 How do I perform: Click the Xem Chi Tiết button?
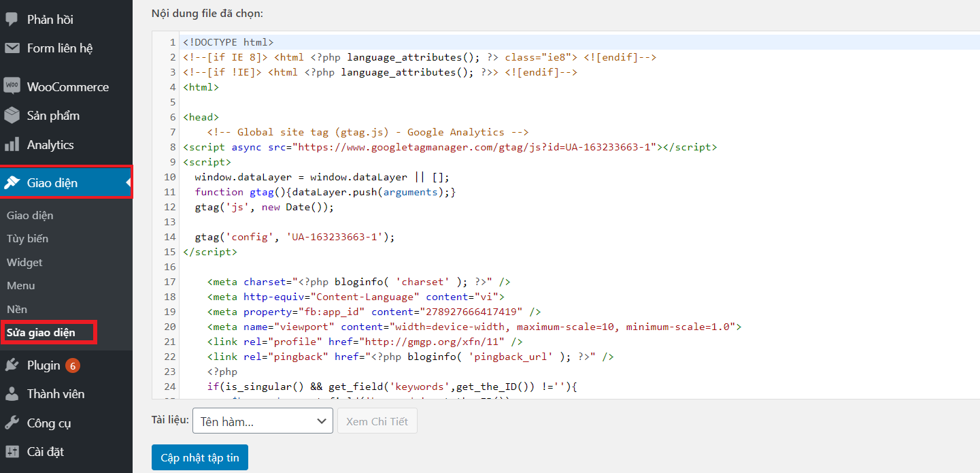click(x=377, y=421)
